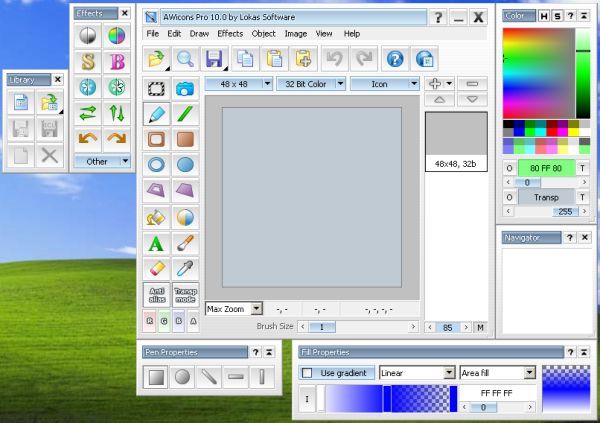Select the hollow rounded rectangle tool

157,139
